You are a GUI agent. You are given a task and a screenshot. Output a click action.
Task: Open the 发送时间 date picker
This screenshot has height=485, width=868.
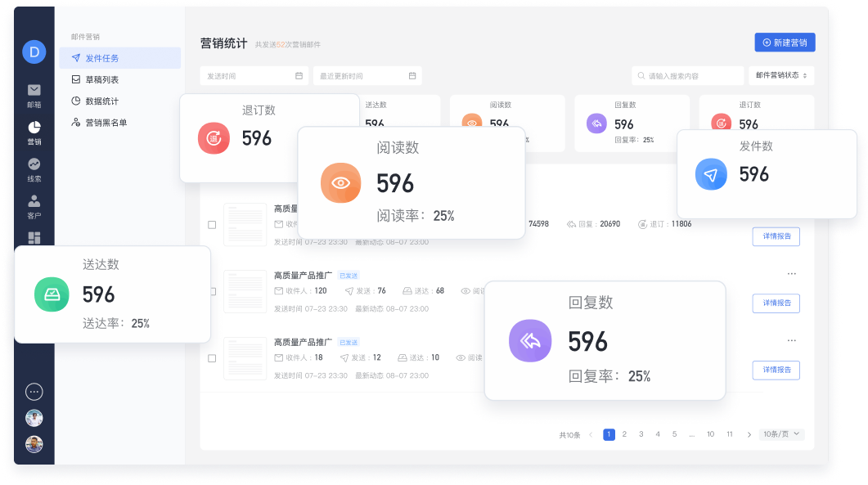pyautogui.click(x=254, y=76)
